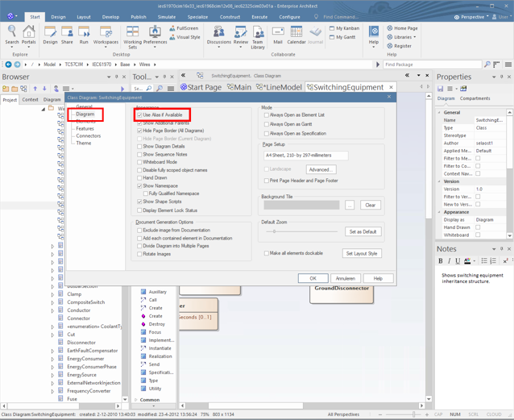Image resolution: width=514 pixels, height=420 pixels.
Task: Enable Whiteboard Mode checkbox
Action: [x=139, y=162]
